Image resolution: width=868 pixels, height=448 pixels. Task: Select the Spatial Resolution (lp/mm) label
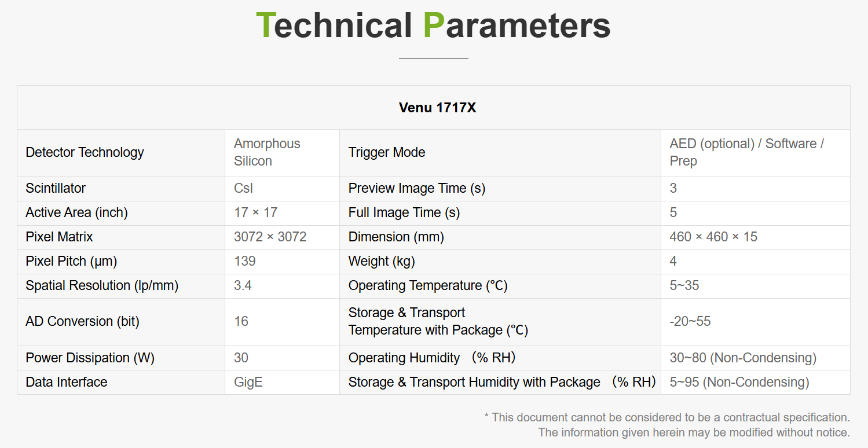point(102,285)
